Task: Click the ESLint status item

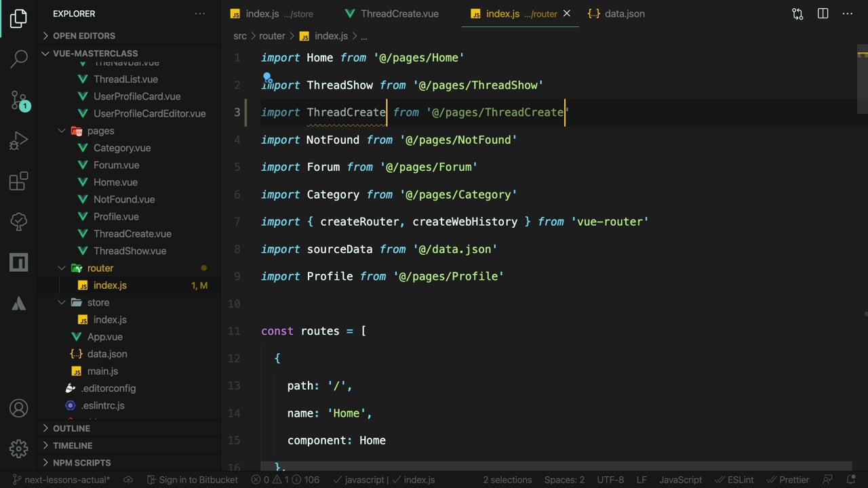Action: 735,480
